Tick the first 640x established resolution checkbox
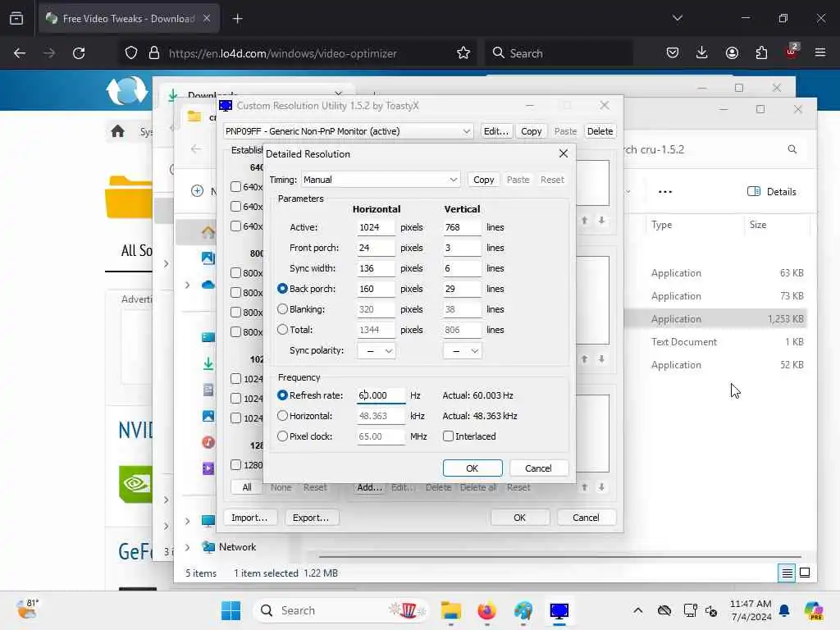 point(235,186)
